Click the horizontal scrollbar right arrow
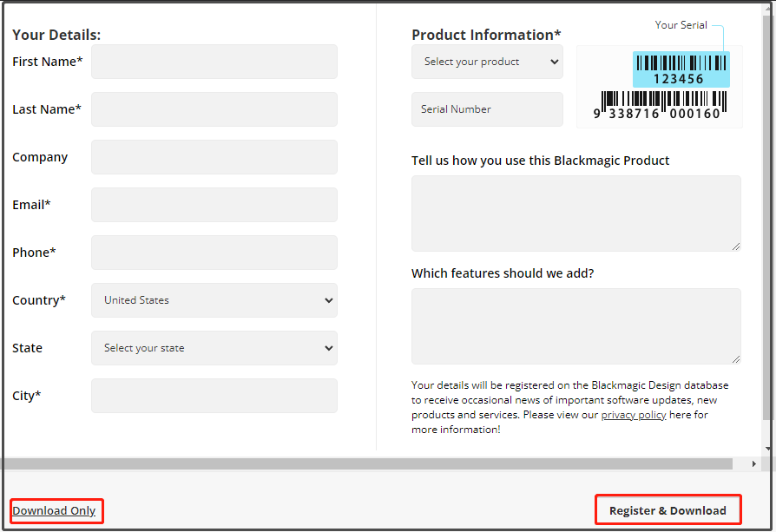The width and height of the screenshot is (776, 532). (753, 464)
